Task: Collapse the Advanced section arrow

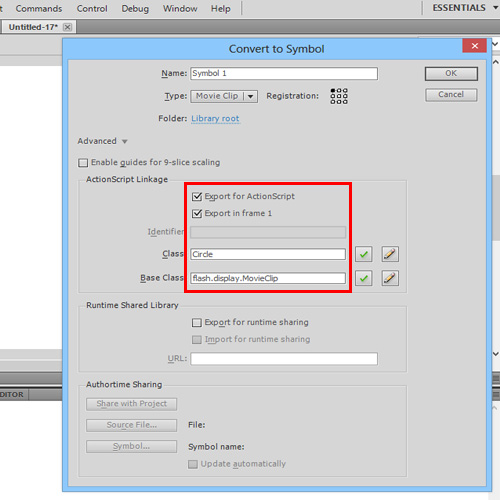Action: 125,141
